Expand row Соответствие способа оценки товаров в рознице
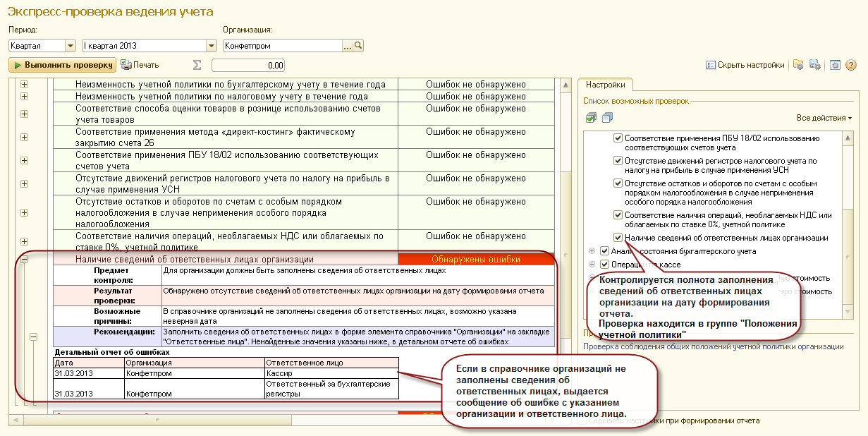Screen dimensions: 868x436 25,114
